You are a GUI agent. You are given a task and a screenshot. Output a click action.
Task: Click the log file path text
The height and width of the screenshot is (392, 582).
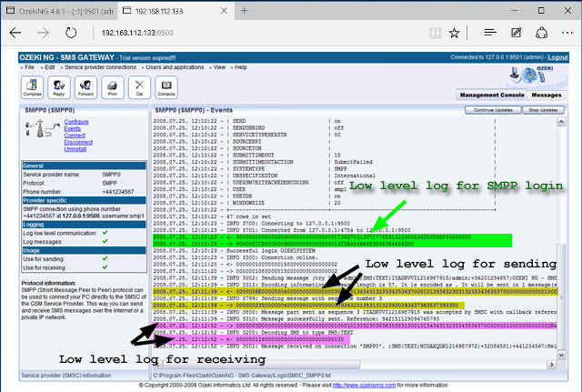(242, 376)
